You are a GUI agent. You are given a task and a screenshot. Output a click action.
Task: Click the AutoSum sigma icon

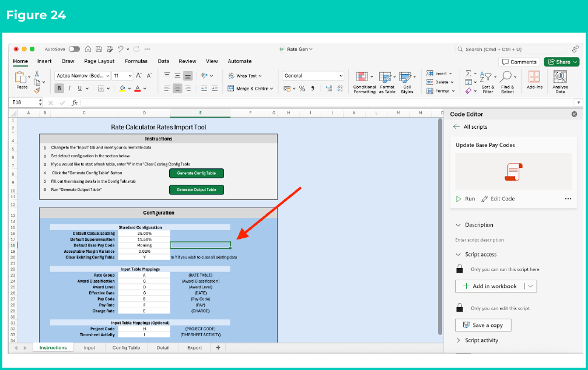[468, 73]
